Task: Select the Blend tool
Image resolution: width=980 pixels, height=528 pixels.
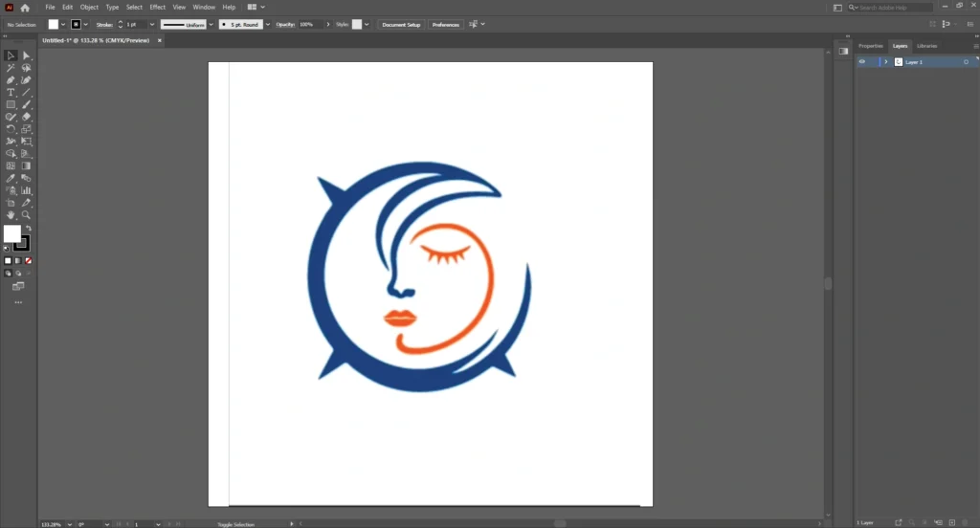Action: pyautogui.click(x=26, y=178)
